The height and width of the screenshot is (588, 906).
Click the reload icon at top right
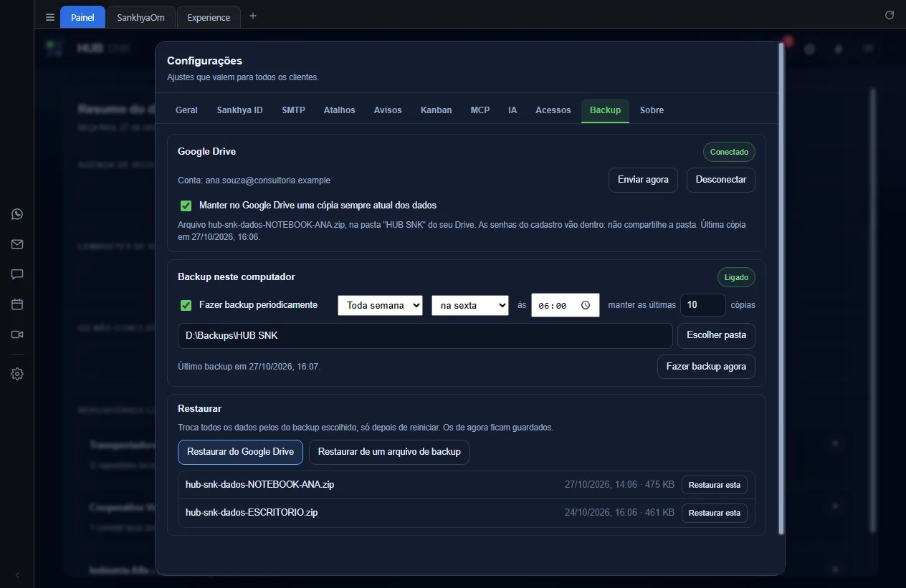tap(890, 15)
